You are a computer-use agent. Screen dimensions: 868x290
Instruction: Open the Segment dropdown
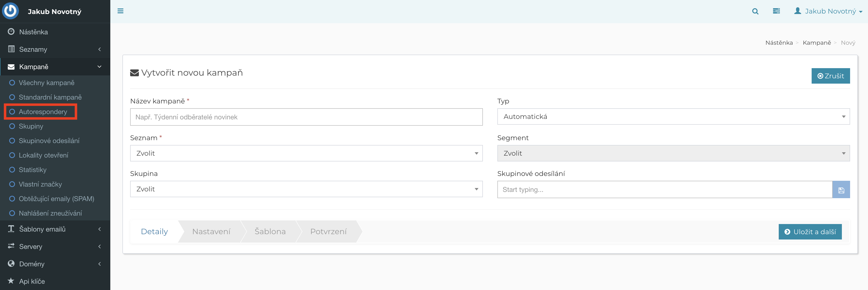pyautogui.click(x=673, y=153)
